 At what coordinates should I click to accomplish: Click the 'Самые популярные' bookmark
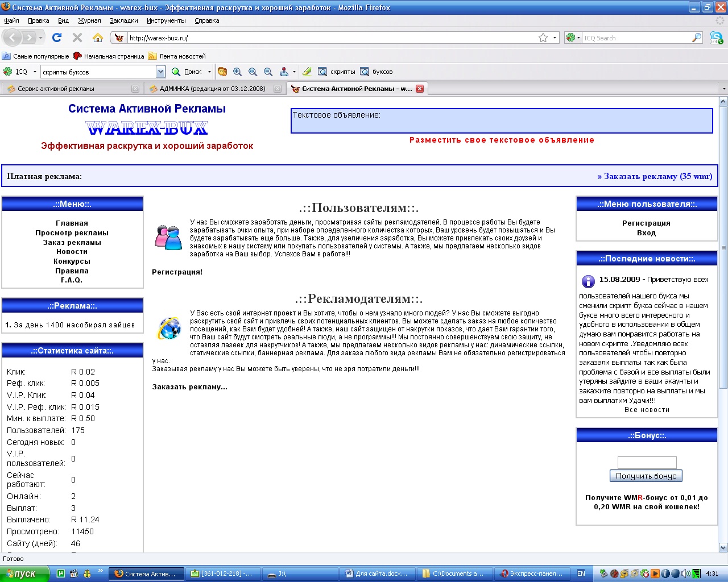point(35,56)
